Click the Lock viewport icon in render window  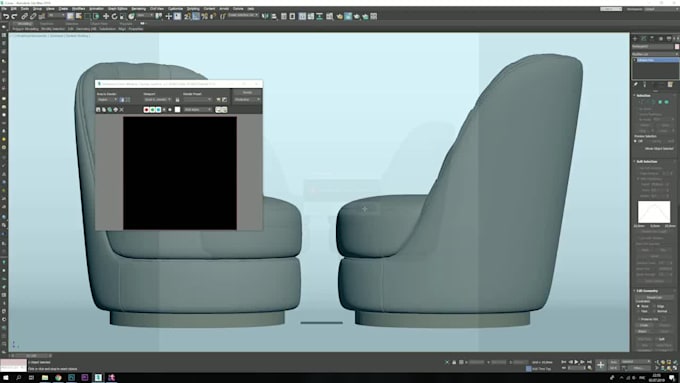point(177,100)
